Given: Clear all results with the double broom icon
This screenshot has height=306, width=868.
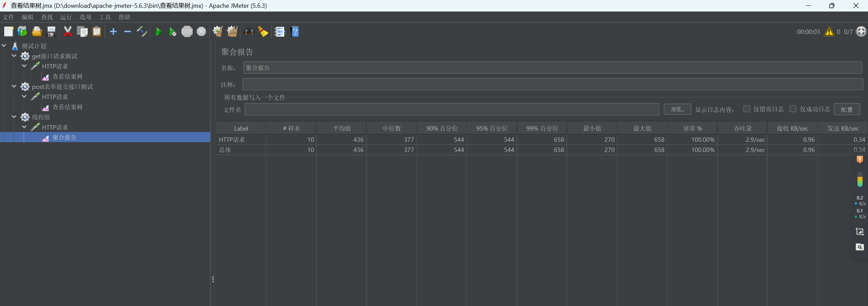Looking at the screenshot, I should (232, 32).
